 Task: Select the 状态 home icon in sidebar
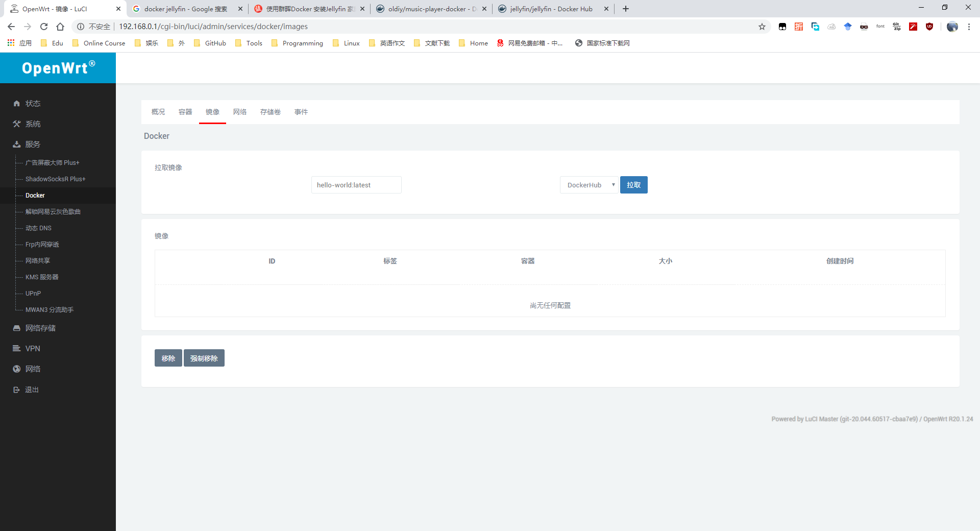pyautogui.click(x=17, y=103)
